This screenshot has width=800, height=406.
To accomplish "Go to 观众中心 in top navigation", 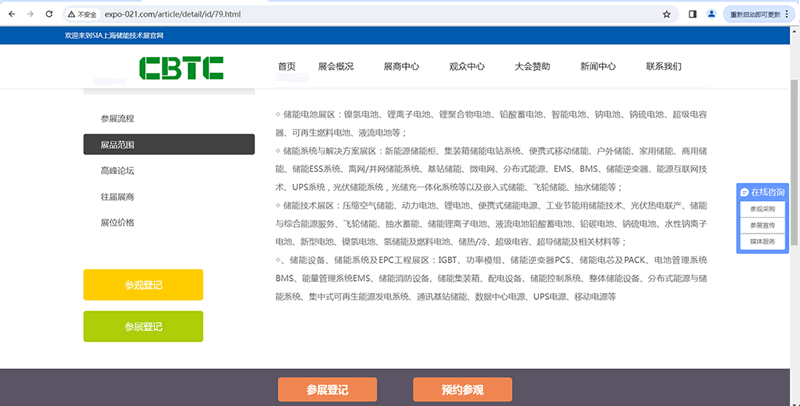I will click(467, 67).
